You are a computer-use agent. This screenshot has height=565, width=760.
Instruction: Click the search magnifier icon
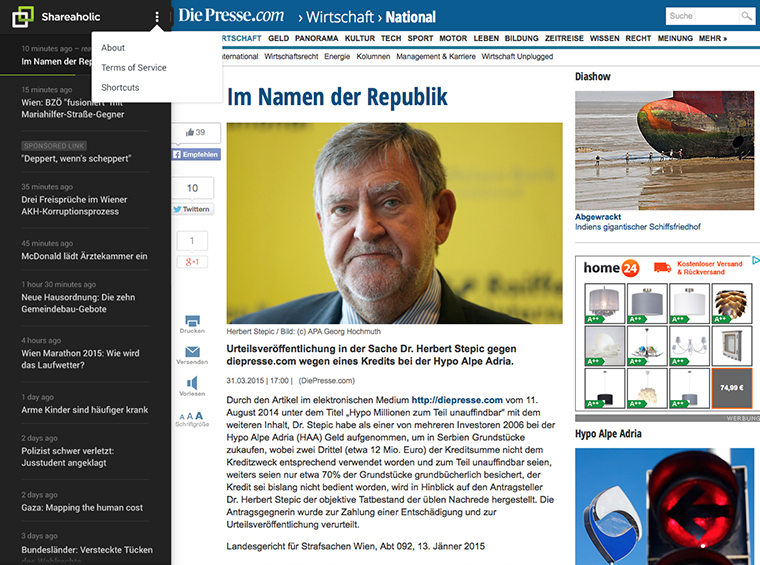[x=746, y=16]
